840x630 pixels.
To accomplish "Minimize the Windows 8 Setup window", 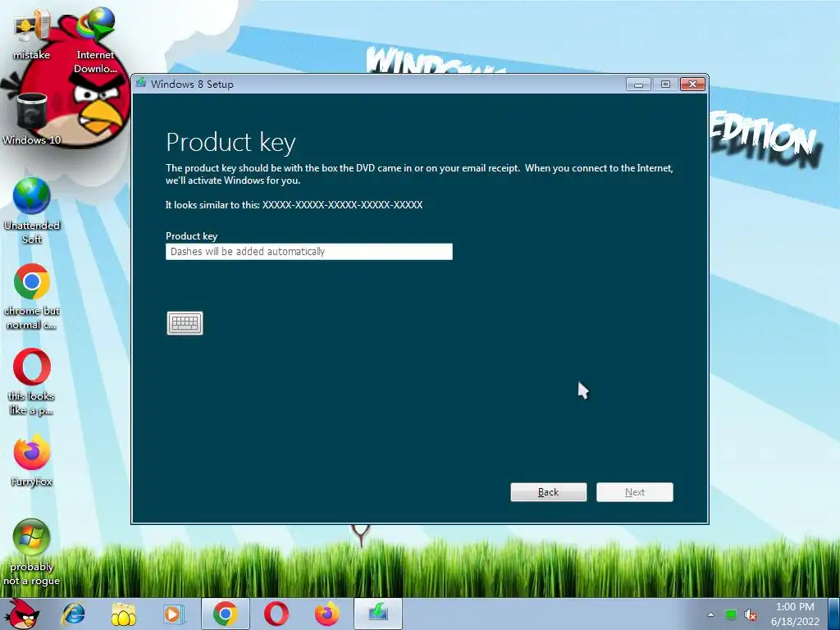I will click(638, 84).
